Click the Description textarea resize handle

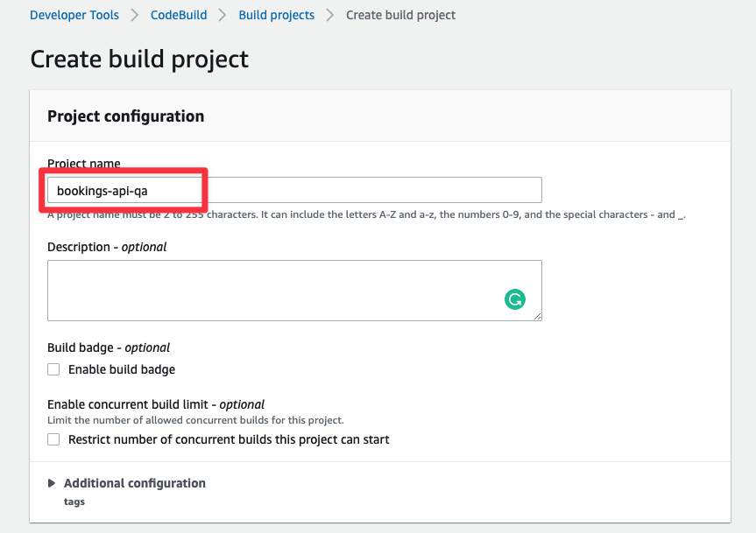(537, 316)
